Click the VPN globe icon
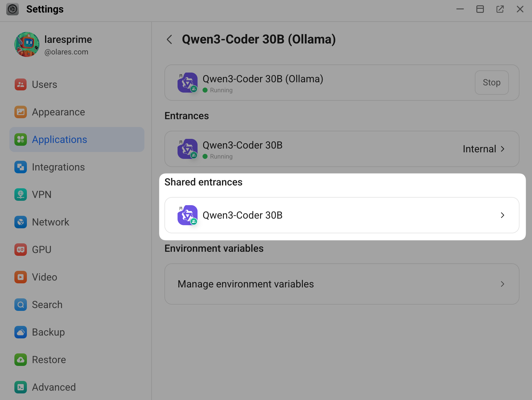 (21, 195)
